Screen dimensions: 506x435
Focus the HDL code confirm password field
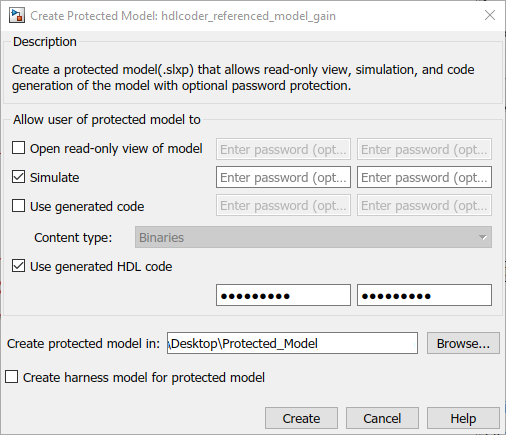click(x=424, y=295)
